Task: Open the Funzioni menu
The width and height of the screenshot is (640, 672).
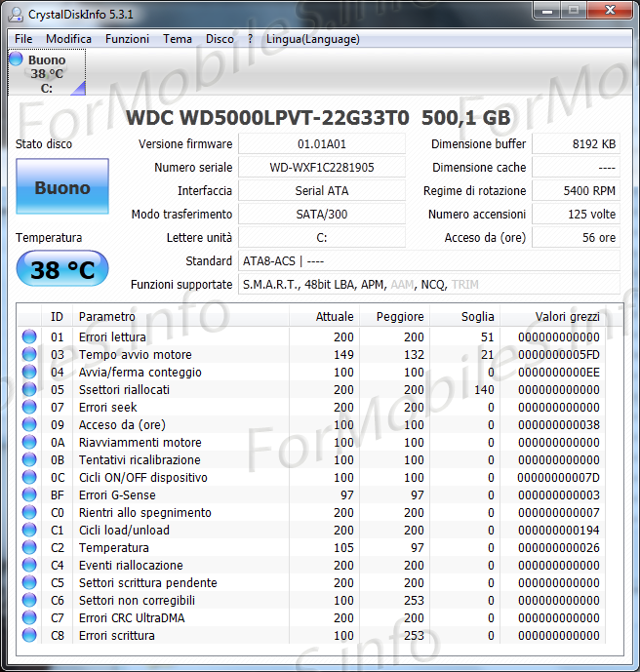Action: coord(127,39)
